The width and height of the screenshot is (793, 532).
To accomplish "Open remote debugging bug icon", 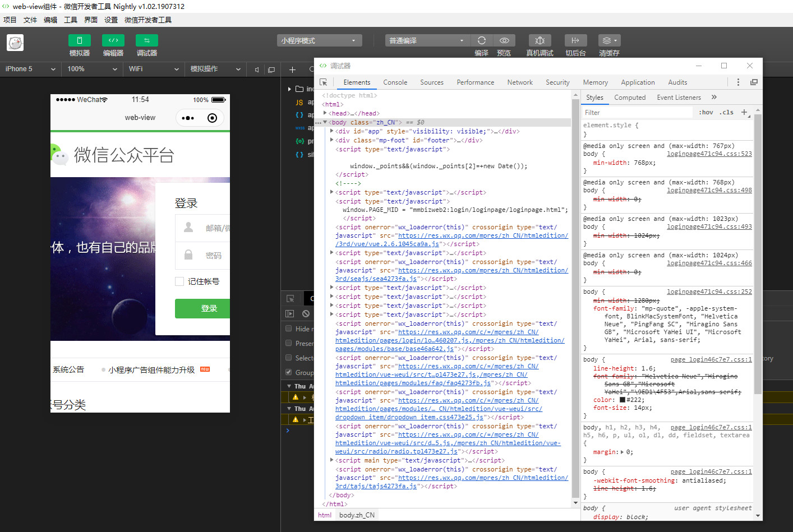I will click(x=540, y=40).
